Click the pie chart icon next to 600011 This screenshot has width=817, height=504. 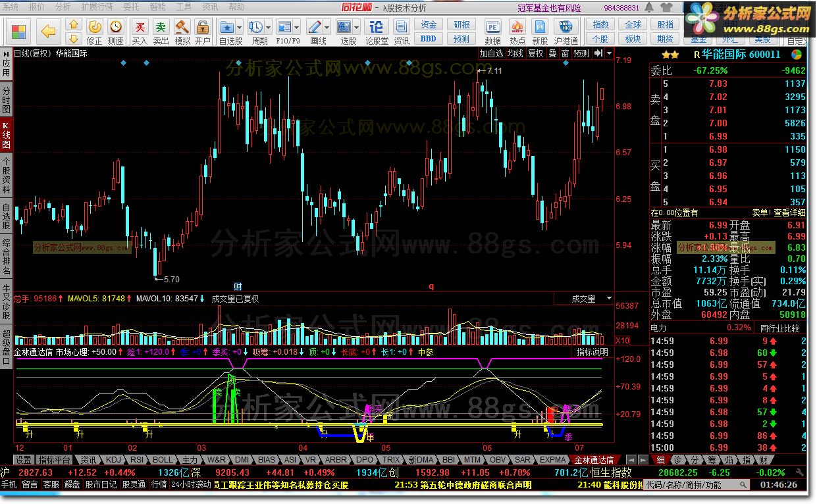tap(796, 55)
